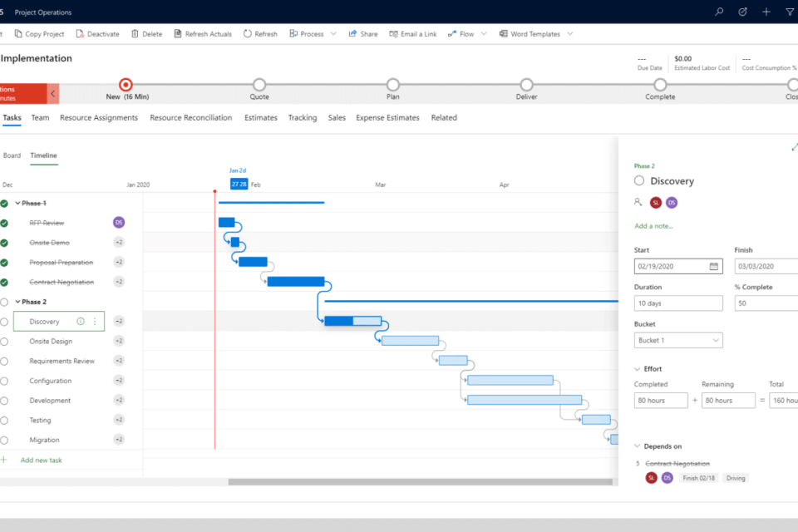The image size is (798, 532).
Task: Click the search icon in top bar
Action: point(719,12)
